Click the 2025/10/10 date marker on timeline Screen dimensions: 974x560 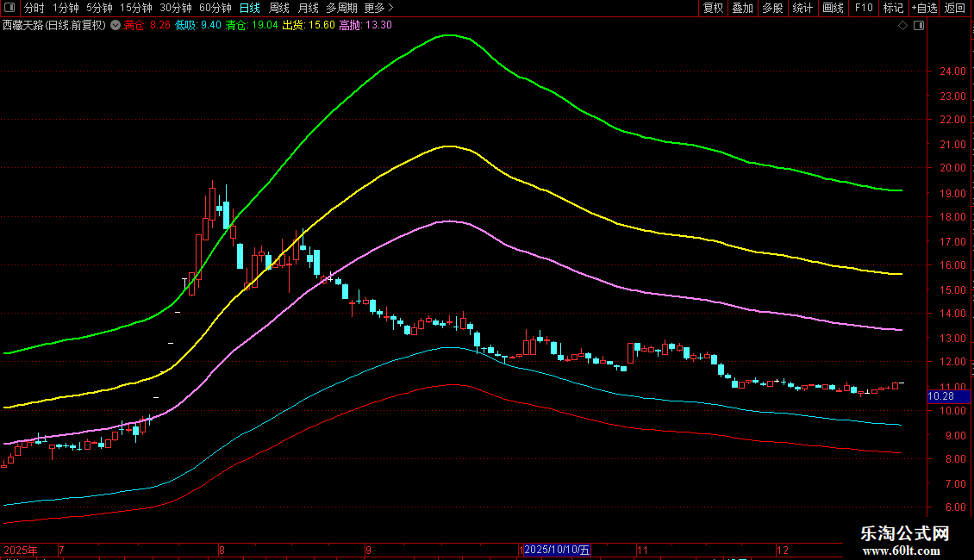pos(558,550)
